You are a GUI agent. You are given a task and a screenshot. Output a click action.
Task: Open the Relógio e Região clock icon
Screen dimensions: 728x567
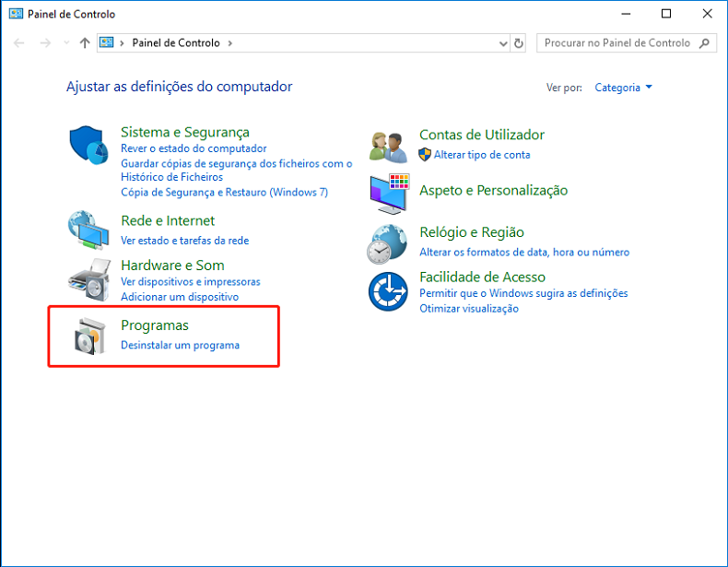(387, 244)
